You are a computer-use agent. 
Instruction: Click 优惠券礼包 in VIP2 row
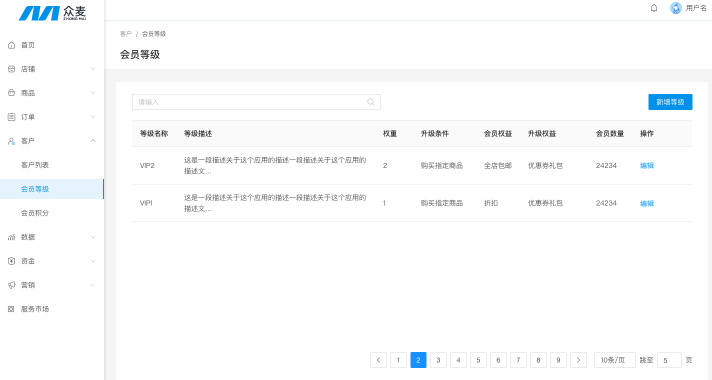(x=545, y=166)
